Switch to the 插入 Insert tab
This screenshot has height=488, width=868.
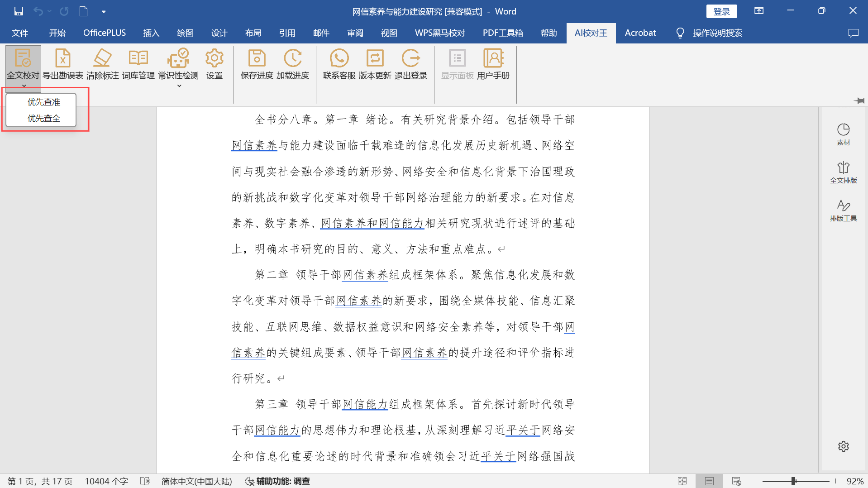151,33
